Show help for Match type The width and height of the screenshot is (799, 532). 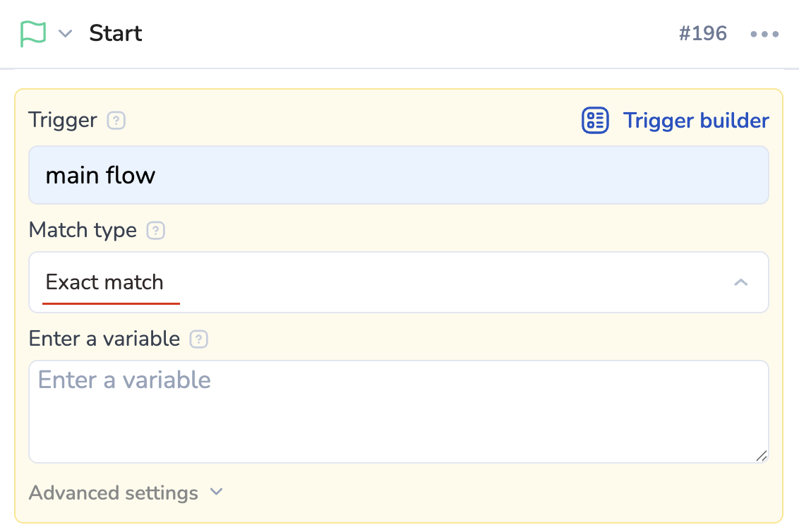pyautogui.click(x=155, y=231)
